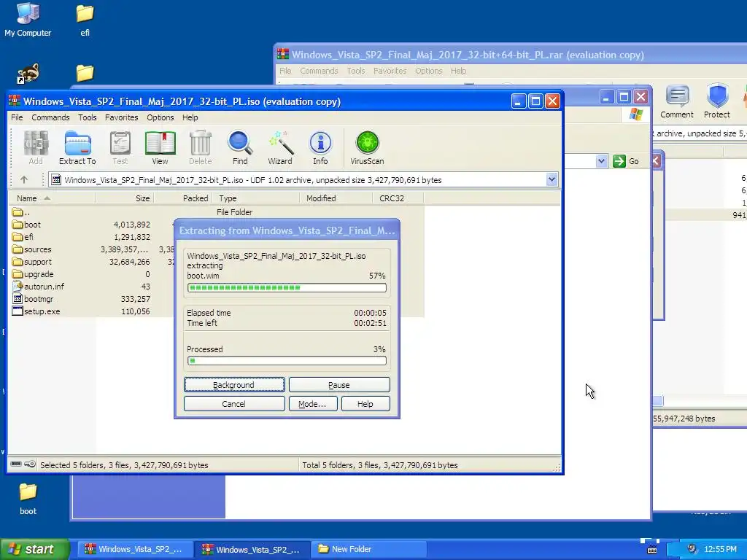The width and height of the screenshot is (747, 560).
Task: Click the keyboard icon in the system tray
Action: coord(652,550)
